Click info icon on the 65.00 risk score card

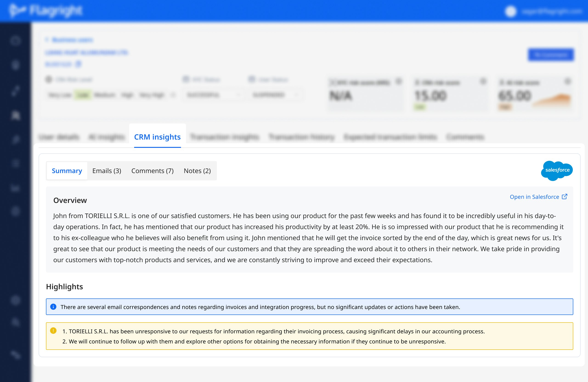coord(568,81)
